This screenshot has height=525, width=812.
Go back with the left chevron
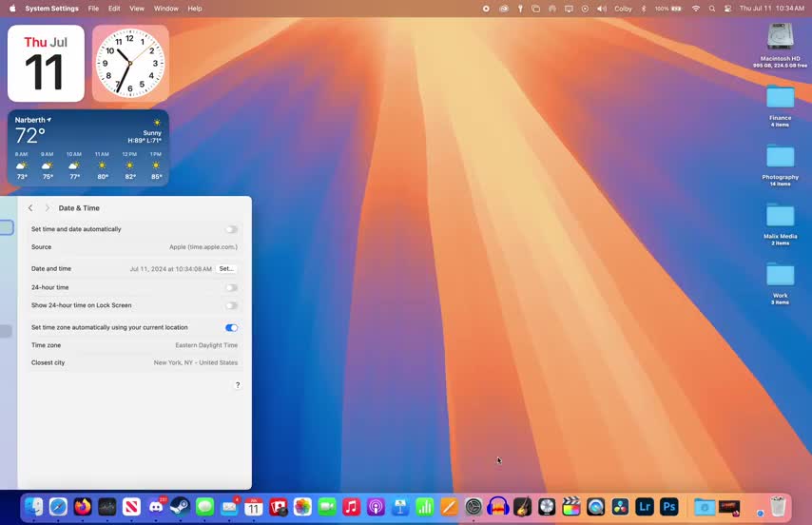coord(30,208)
